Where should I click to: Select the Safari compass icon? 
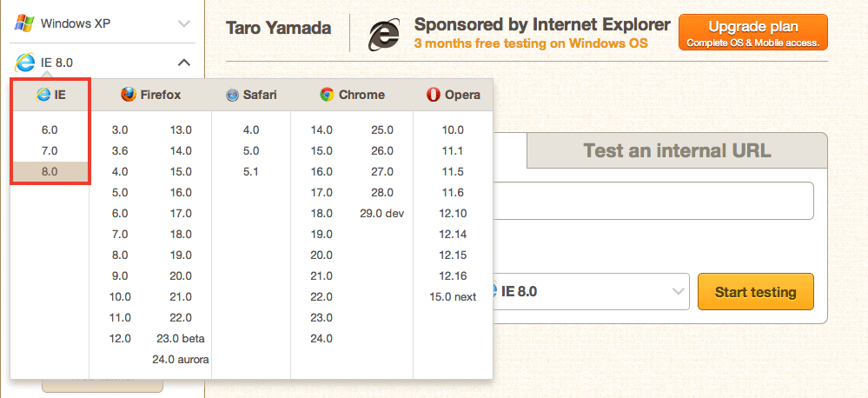(x=232, y=96)
